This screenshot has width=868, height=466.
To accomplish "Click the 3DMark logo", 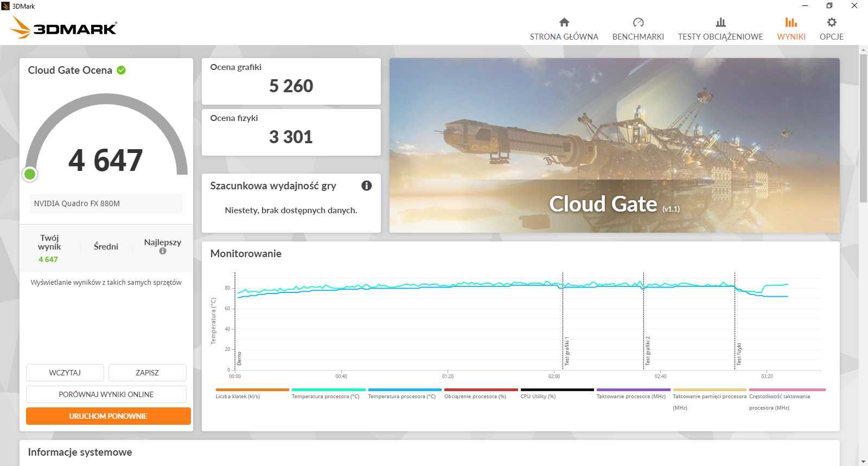I will 63,27.
